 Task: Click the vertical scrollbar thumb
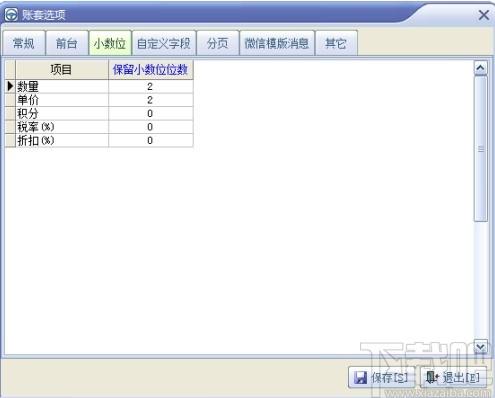480,149
